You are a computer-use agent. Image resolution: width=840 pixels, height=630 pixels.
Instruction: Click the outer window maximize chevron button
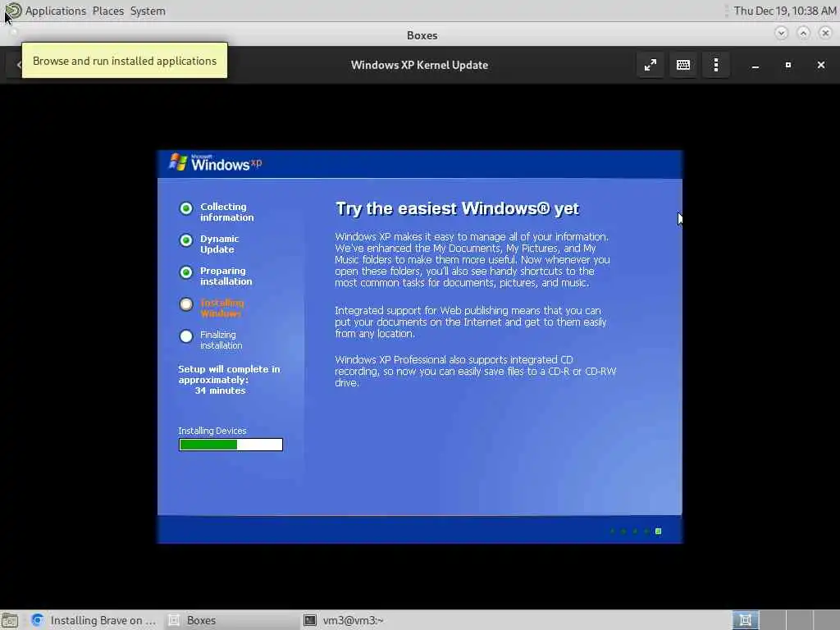tap(804, 33)
